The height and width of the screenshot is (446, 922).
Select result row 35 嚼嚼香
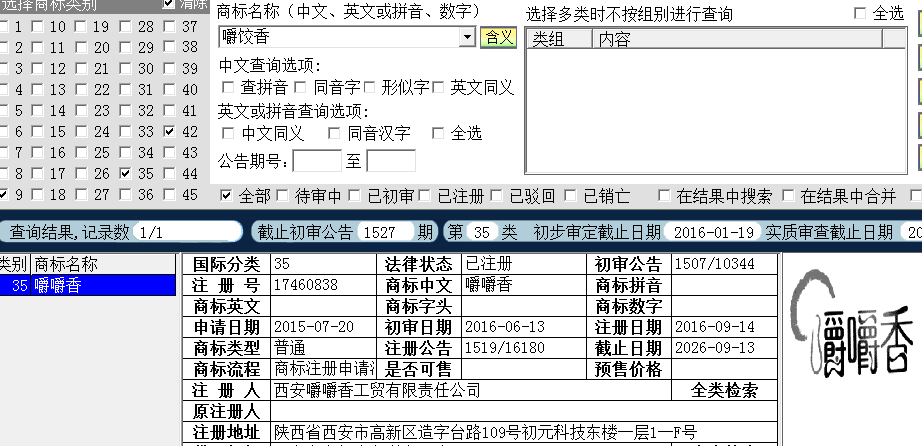[88, 285]
